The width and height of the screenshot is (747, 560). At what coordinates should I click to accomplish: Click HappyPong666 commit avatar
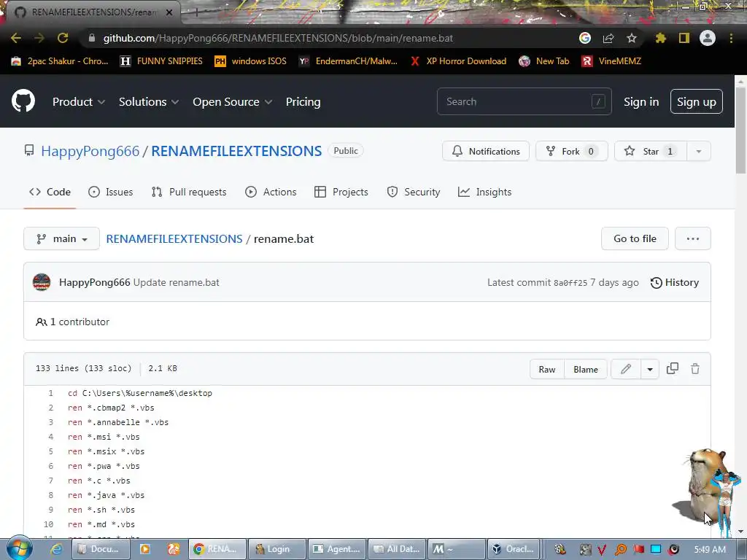click(42, 282)
